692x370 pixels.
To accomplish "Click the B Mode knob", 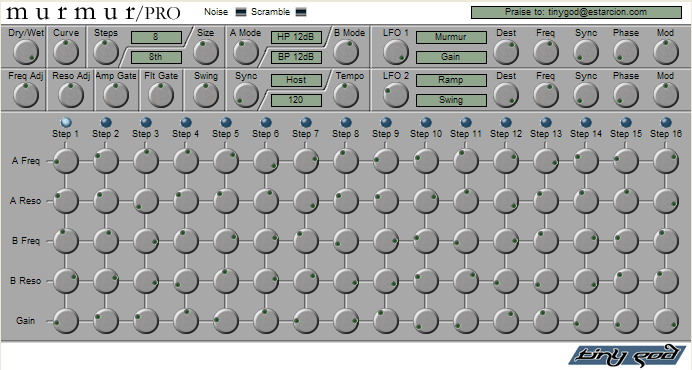I will coord(346,52).
